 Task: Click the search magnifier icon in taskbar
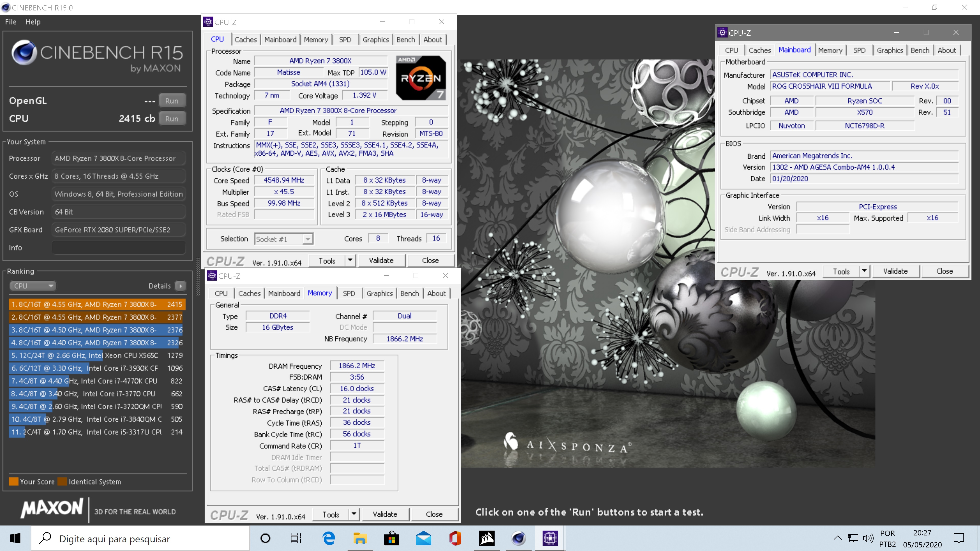tap(45, 539)
